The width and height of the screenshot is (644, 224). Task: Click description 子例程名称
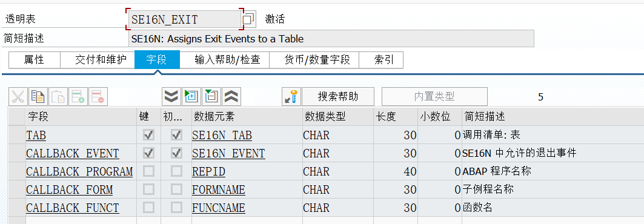[x=488, y=189]
